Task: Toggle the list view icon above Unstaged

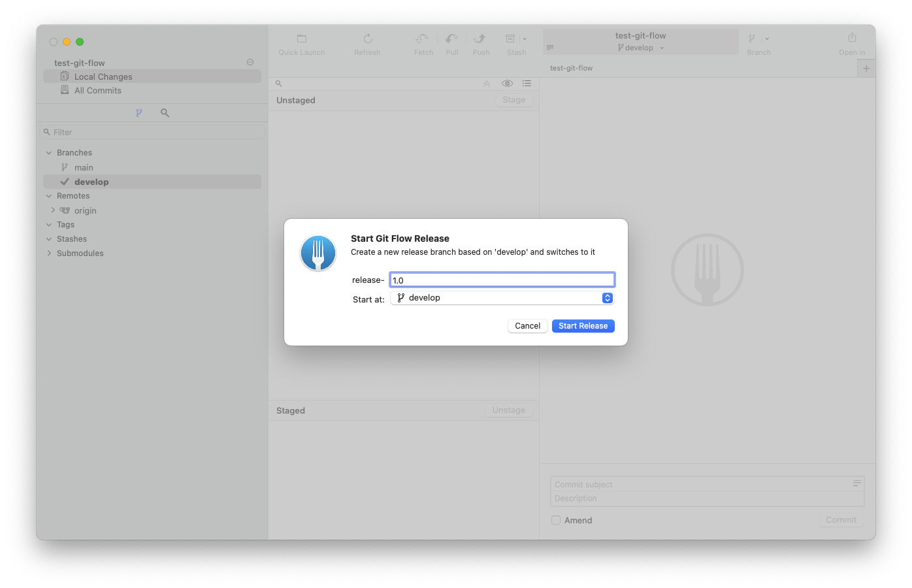Action: point(527,84)
